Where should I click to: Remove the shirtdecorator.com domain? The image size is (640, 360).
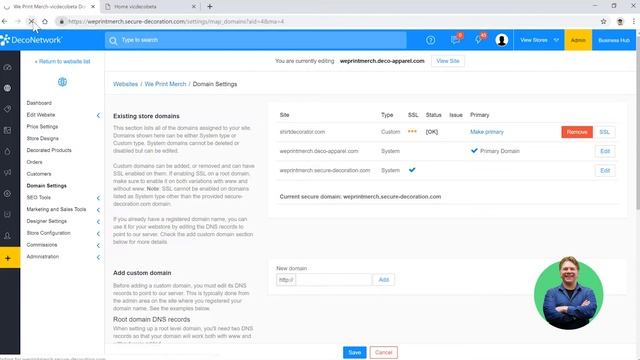577,132
